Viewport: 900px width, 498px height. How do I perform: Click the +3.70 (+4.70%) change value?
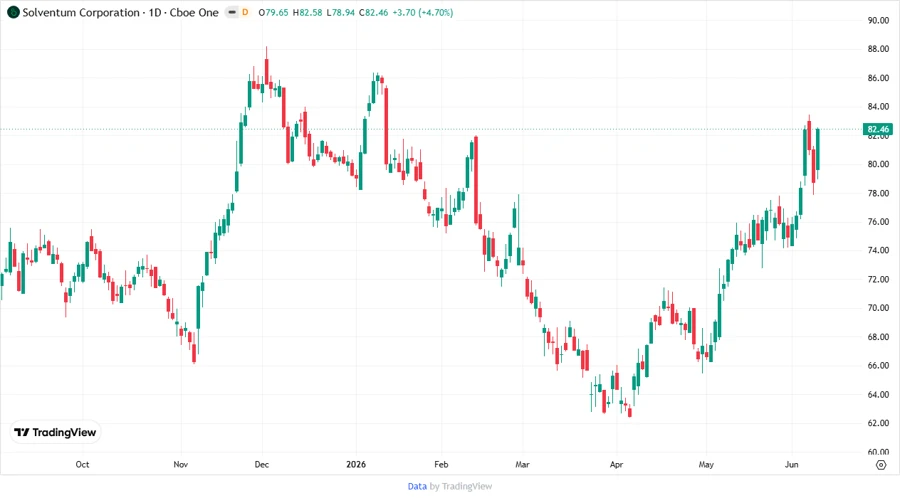tap(422, 12)
